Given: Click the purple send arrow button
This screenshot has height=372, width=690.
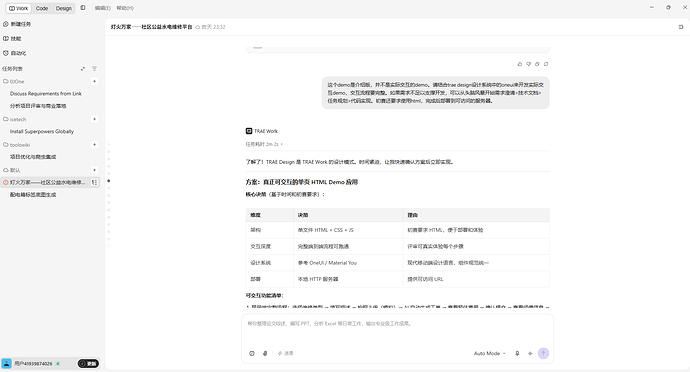Looking at the screenshot, I should (543, 353).
